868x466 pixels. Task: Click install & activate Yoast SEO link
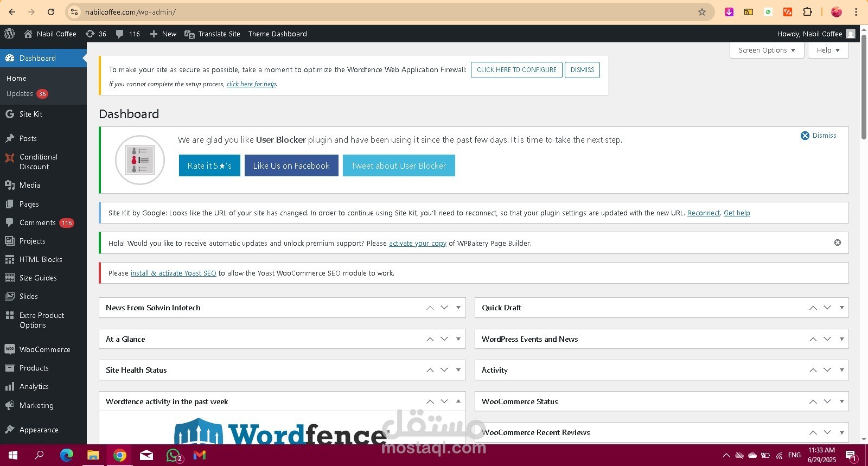point(174,273)
